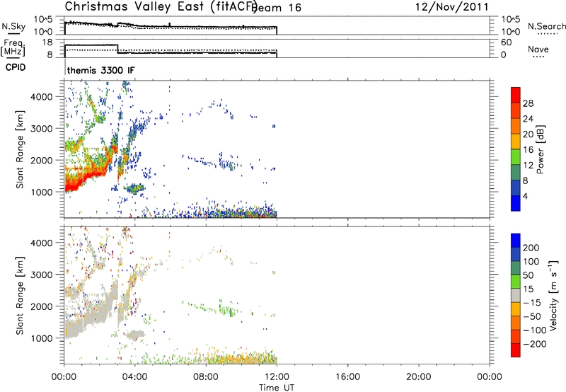
Task: Click the '200' tick on the Velocity scale
Action: pyautogui.click(x=531, y=248)
